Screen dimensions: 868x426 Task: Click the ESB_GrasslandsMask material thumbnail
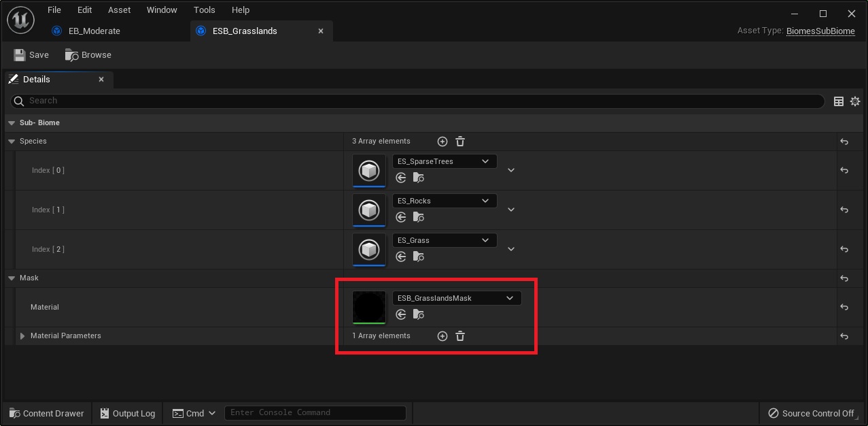[369, 308]
